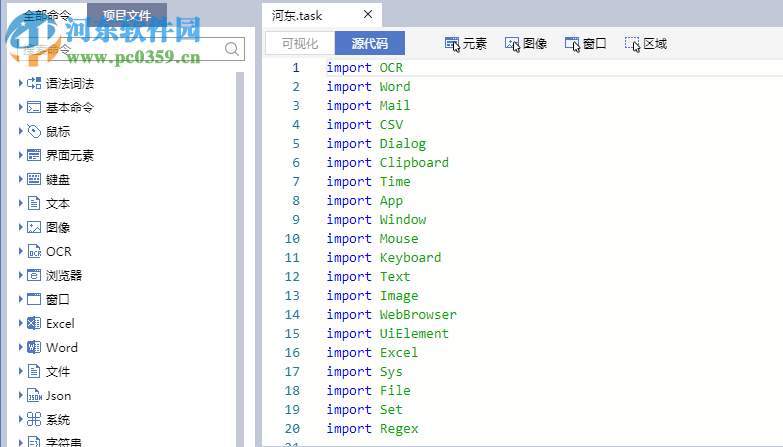Expand the 语法词法 tree node

pyautogui.click(x=20, y=83)
